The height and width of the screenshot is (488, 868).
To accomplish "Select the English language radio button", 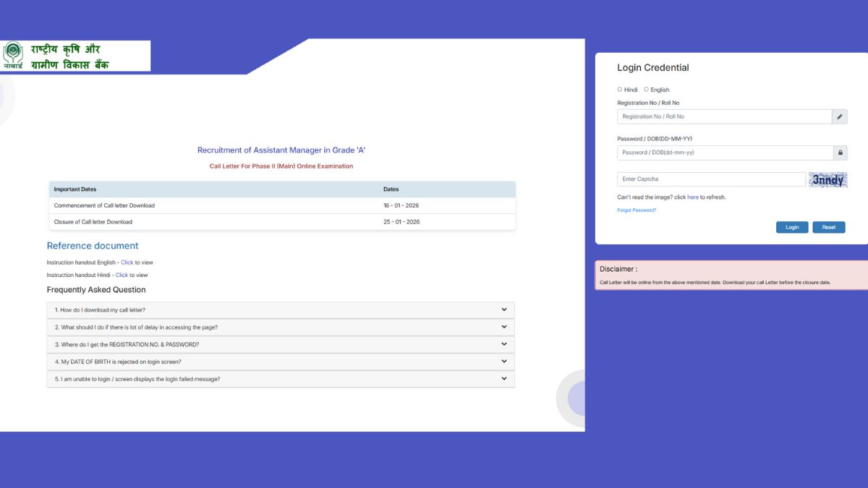I will pos(647,90).
